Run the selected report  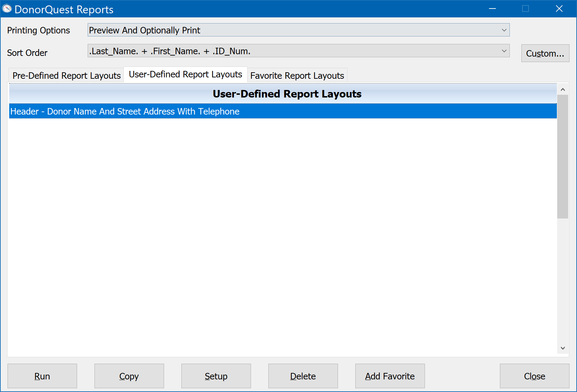(x=42, y=376)
